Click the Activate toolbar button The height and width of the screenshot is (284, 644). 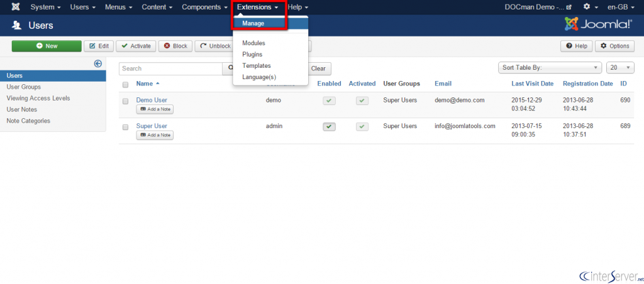(x=136, y=46)
